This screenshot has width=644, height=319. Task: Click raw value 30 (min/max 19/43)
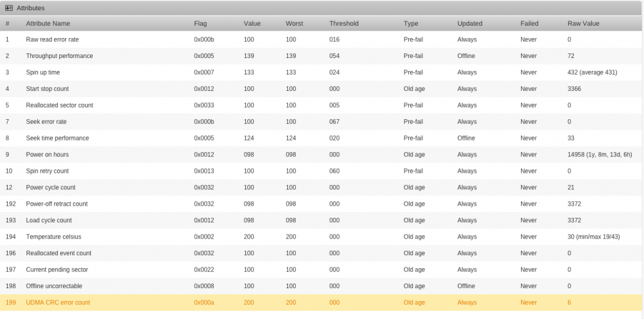(594, 237)
